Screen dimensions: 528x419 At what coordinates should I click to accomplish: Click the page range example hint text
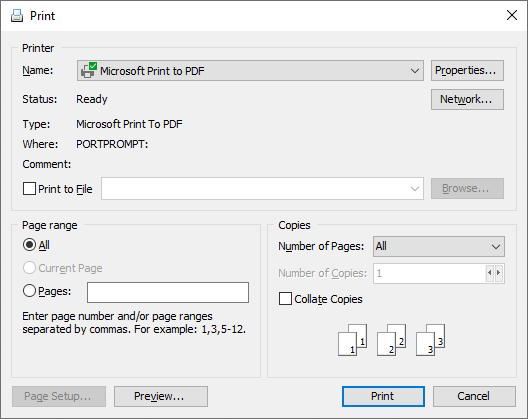point(134,323)
